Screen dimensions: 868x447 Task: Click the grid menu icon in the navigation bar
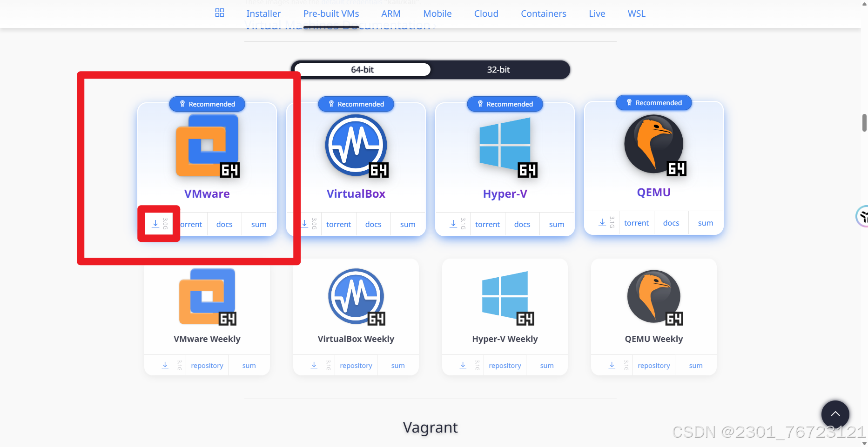220,13
